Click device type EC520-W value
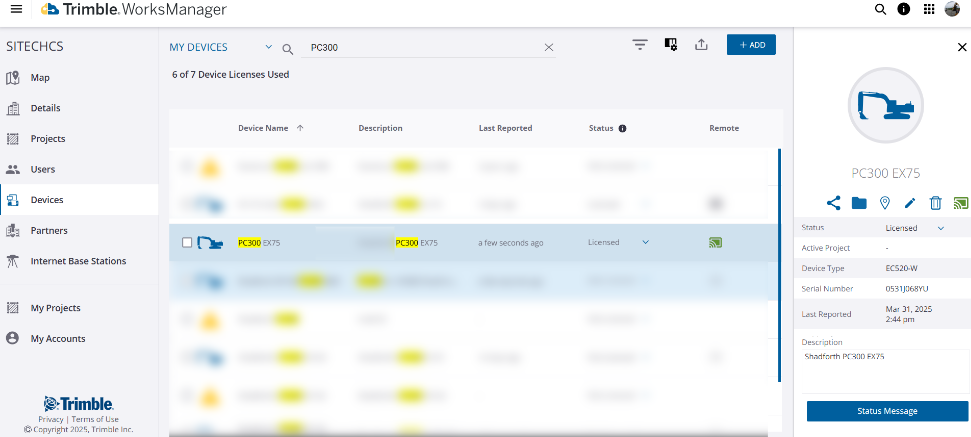This screenshot has width=971, height=437. (901, 269)
